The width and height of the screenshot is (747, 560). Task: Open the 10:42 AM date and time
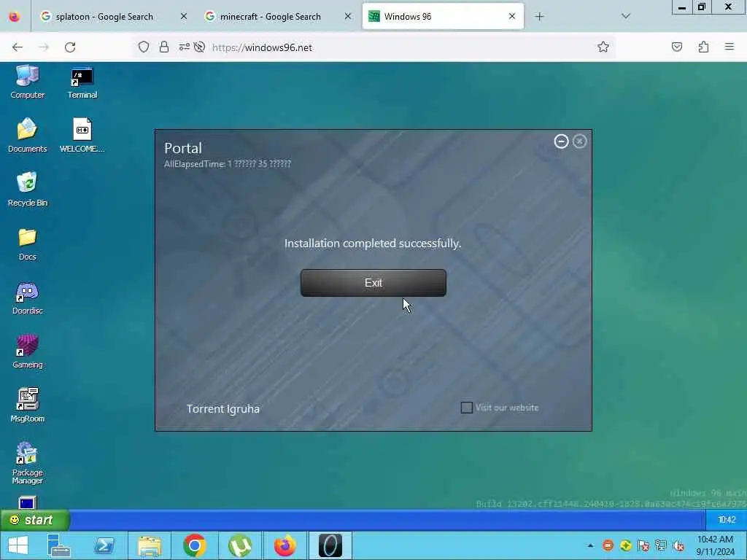(x=715, y=545)
